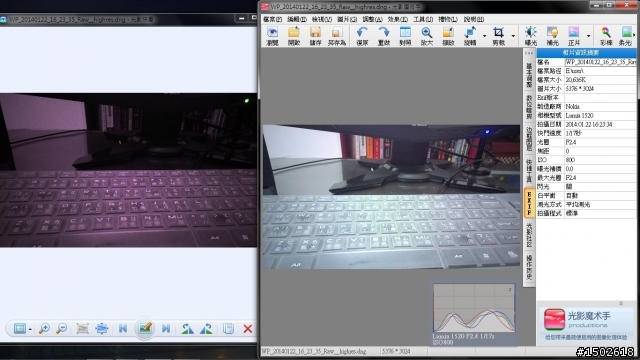Click the 光影魔术手 promotional banner

[586, 324]
